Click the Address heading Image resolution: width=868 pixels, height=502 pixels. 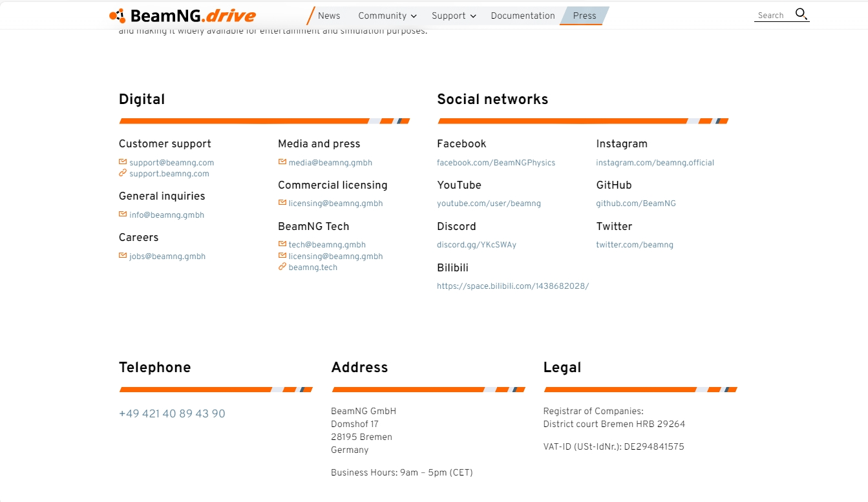[x=359, y=368]
